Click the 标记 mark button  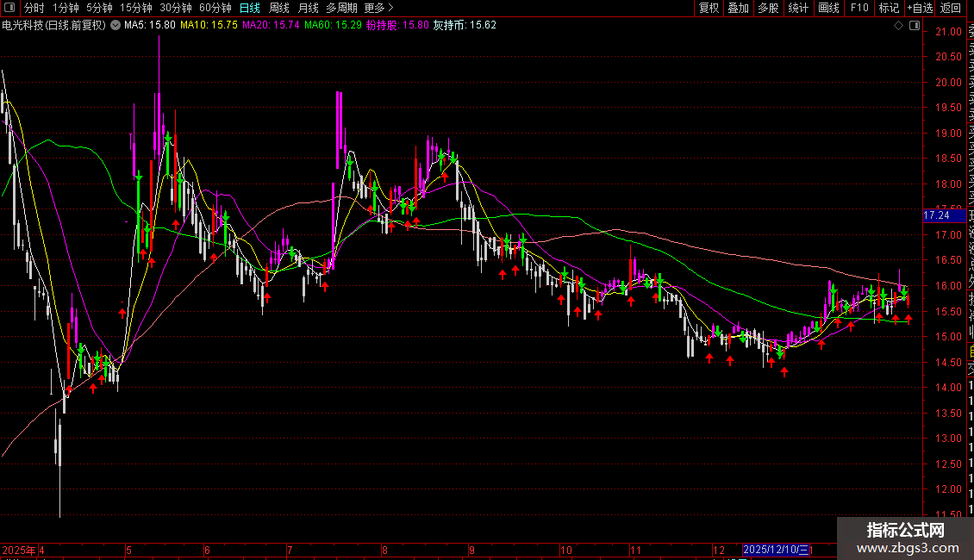tap(889, 8)
